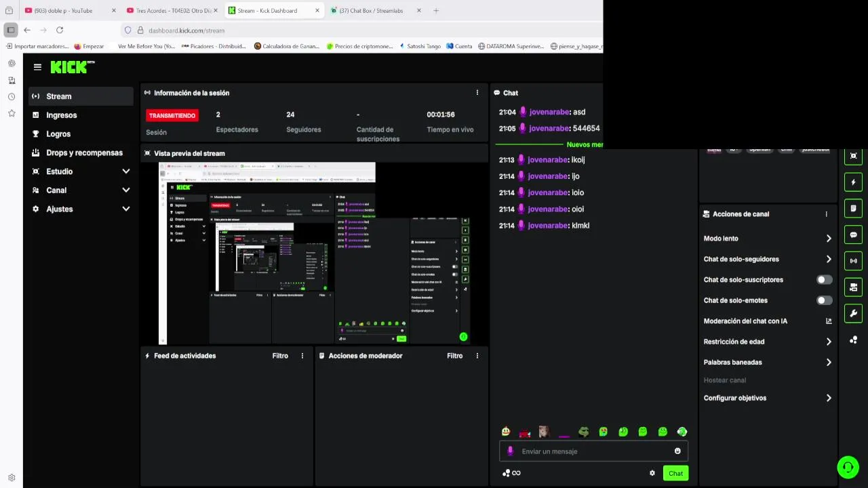The height and width of the screenshot is (488, 868).
Task: Open Drops y recompensas in sidebar
Action: pos(81,152)
